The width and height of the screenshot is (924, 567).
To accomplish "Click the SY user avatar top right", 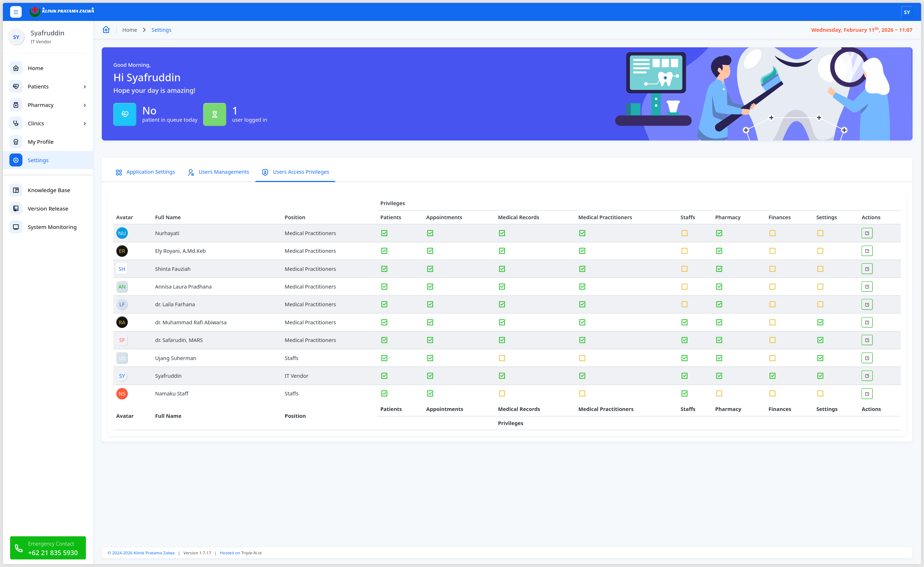I will coord(906,12).
